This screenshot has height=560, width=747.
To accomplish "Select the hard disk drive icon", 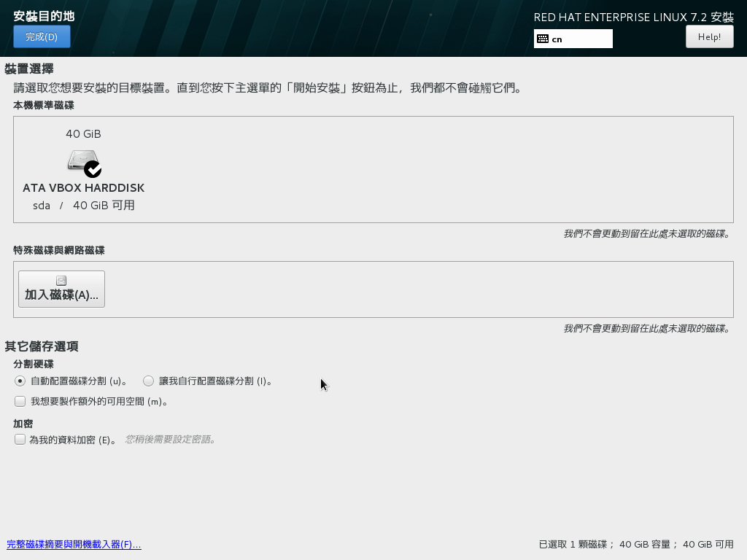I will (x=82, y=160).
